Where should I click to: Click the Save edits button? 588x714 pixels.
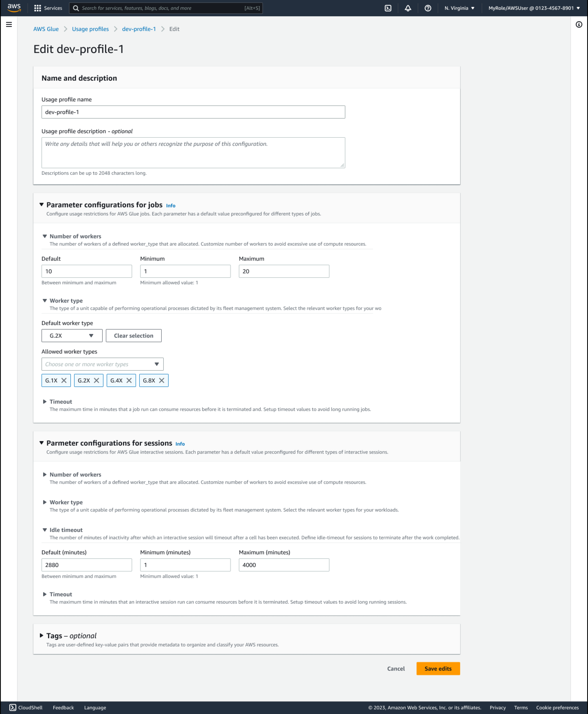[x=438, y=668]
